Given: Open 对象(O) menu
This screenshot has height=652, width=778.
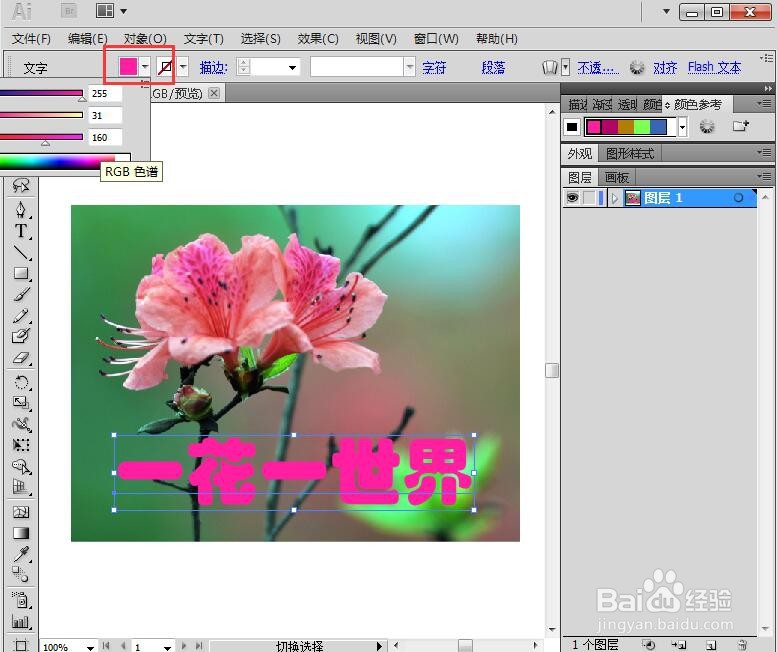Looking at the screenshot, I should tap(145, 39).
